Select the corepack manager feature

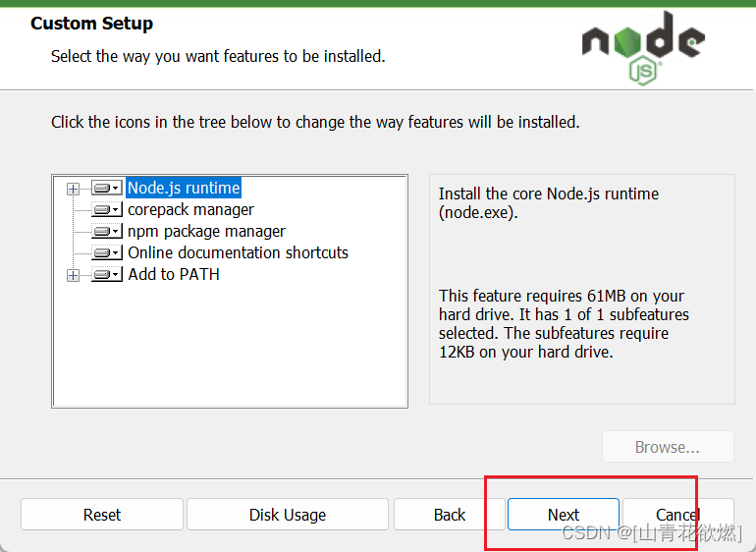(x=190, y=209)
